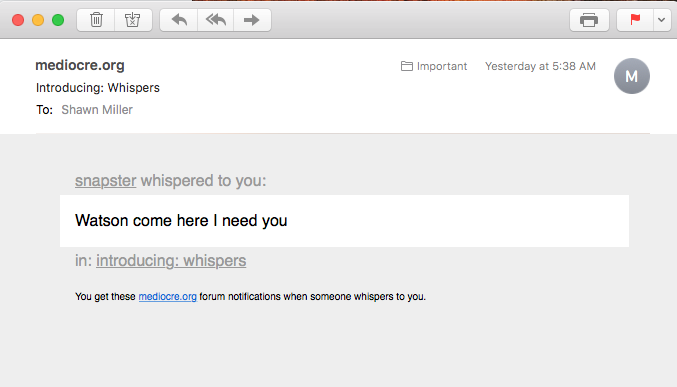Click the M sender avatar
Image resolution: width=677 pixels, height=387 pixels.
pos(632,76)
